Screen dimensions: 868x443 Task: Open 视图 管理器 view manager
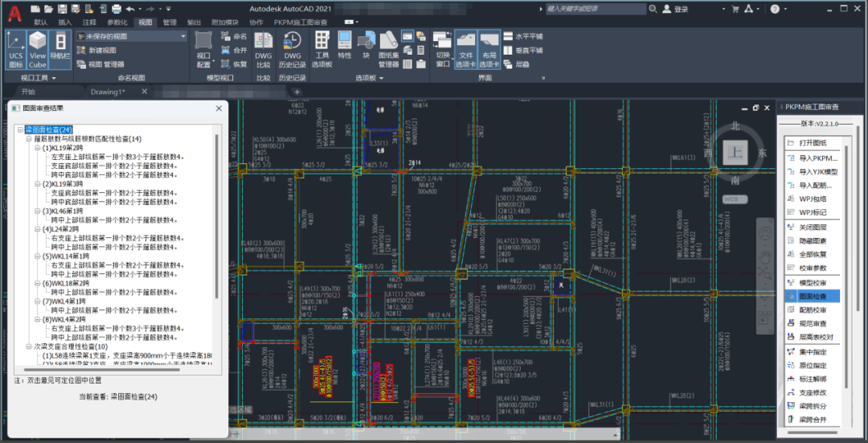click(100, 64)
